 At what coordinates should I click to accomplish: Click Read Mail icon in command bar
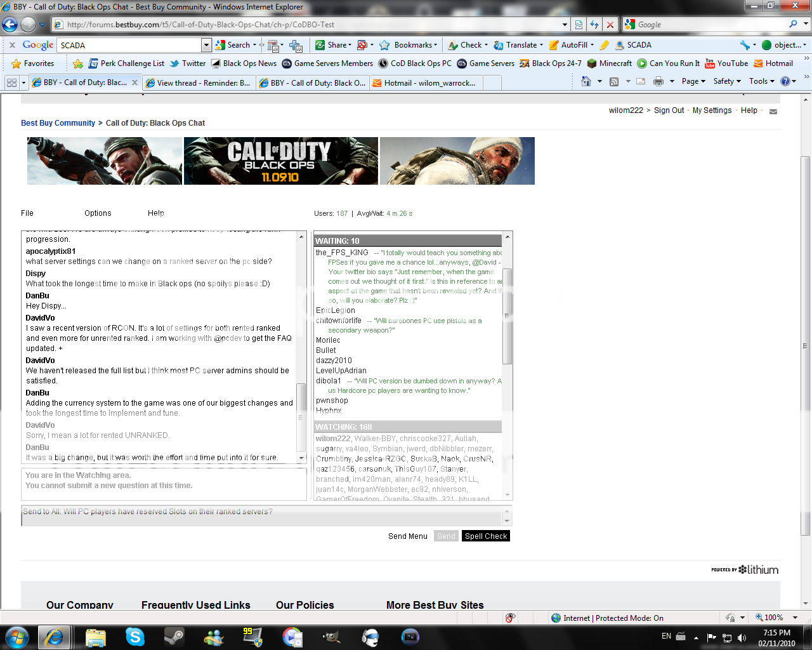tap(641, 81)
